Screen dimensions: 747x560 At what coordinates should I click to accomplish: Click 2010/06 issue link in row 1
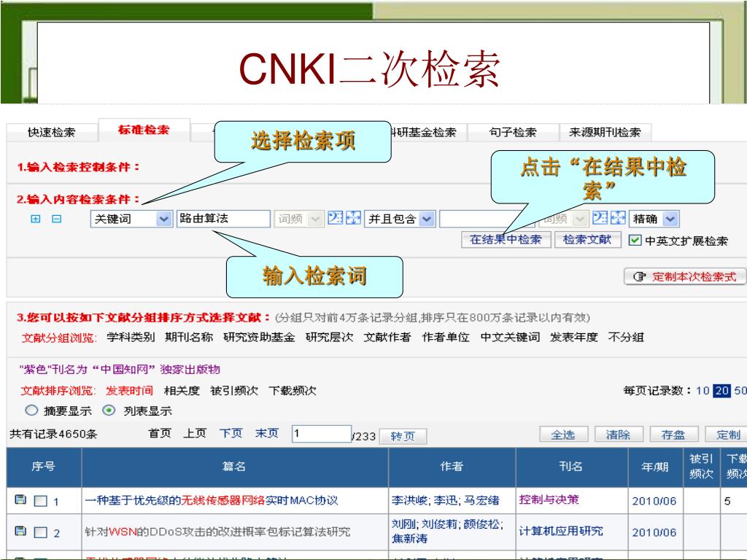(x=654, y=501)
